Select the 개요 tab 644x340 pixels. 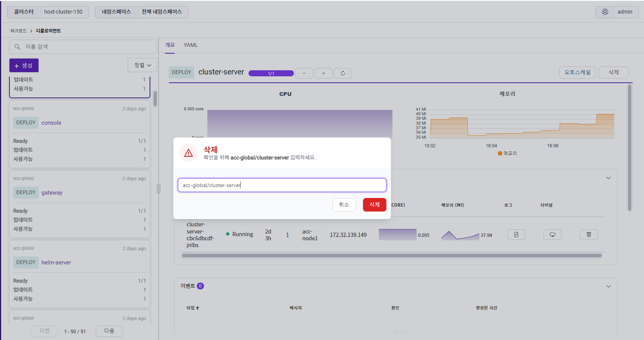click(170, 45)
